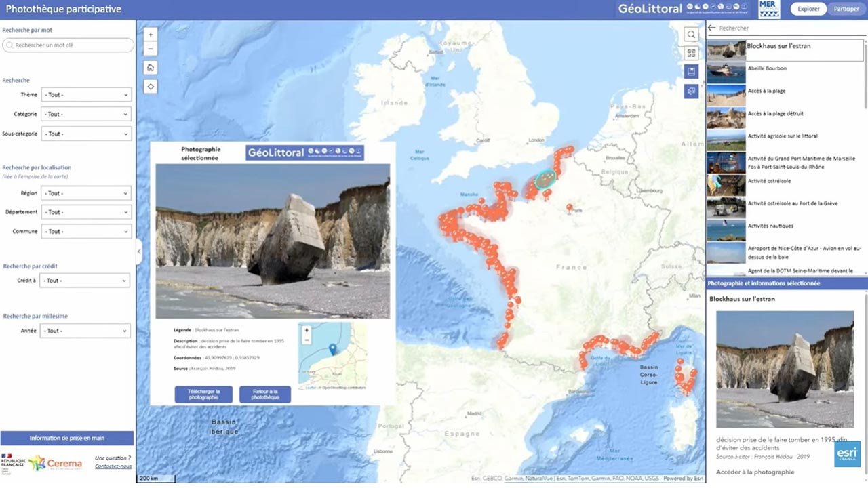The image size is (868, 488).
Task: Click the keyword search field
Action: pyautogui.click(x=68, y=45)
